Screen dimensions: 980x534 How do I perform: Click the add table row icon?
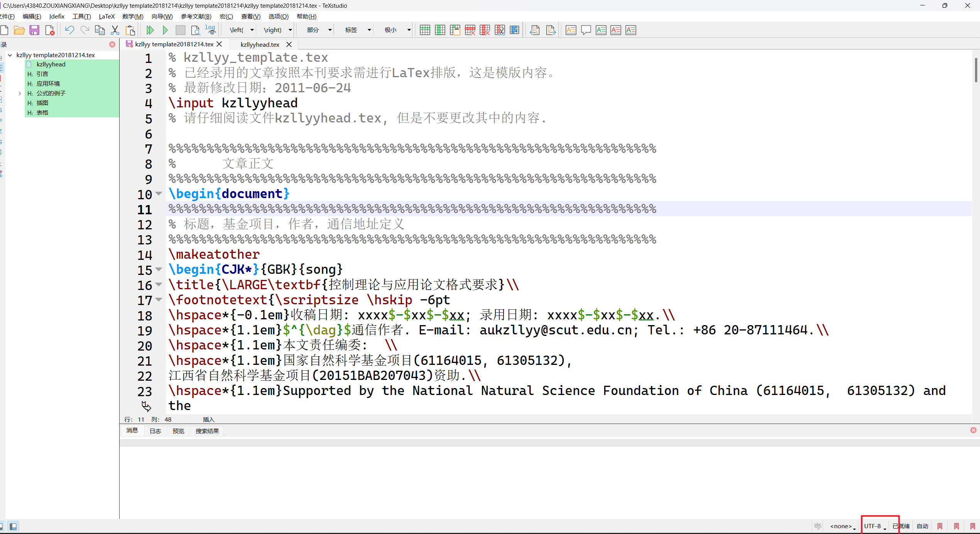pos(425,30)
